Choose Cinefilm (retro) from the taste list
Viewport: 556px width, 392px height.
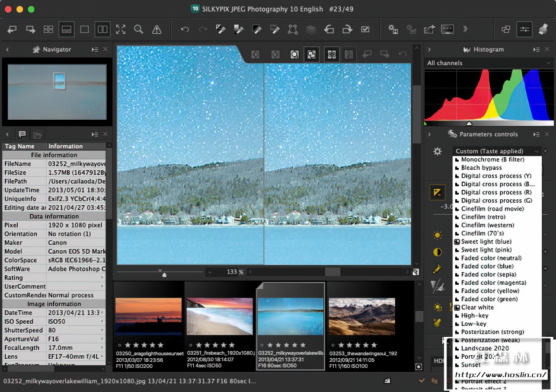[x=483, y=217]
